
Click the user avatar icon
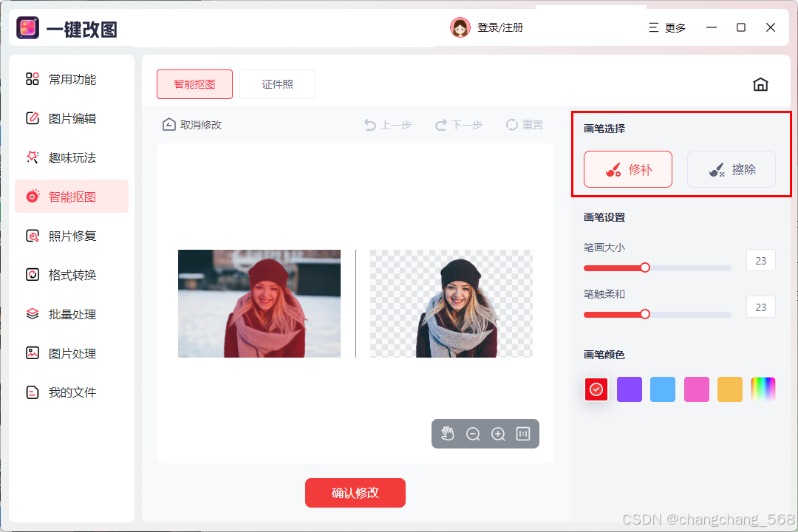pos(460,27)
